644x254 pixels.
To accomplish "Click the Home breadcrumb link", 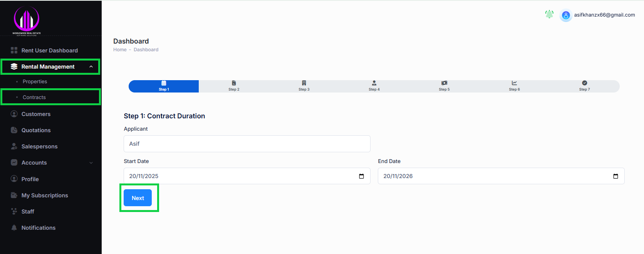I will coord(120,50).
